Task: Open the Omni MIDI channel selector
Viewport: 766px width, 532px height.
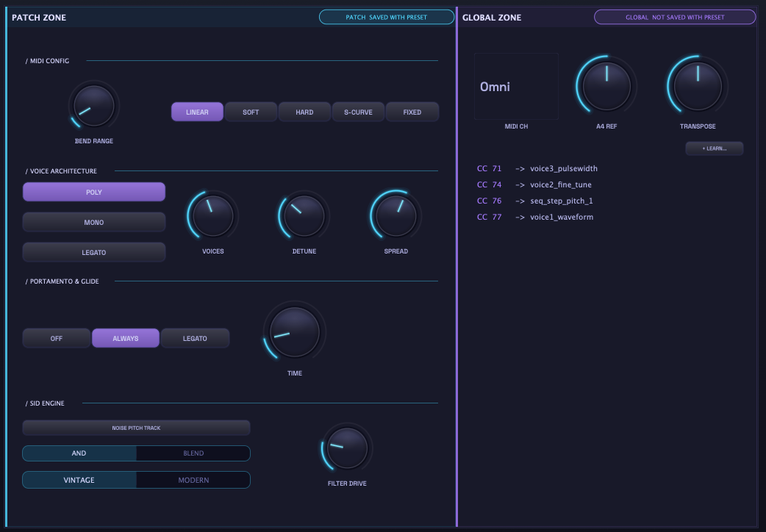Action: tap(516, 87)
